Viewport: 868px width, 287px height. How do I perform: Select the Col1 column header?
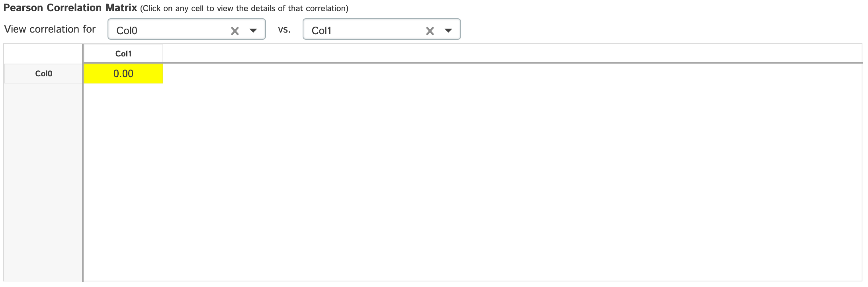click(x=123, y=54)
